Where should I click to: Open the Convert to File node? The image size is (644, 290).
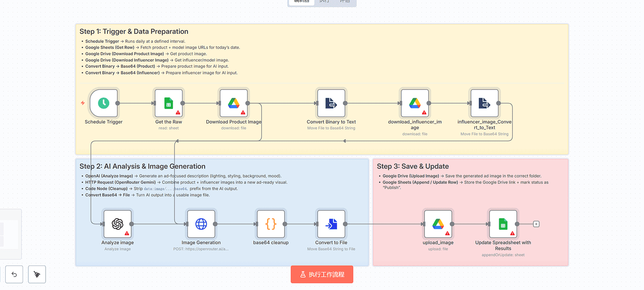331,224
